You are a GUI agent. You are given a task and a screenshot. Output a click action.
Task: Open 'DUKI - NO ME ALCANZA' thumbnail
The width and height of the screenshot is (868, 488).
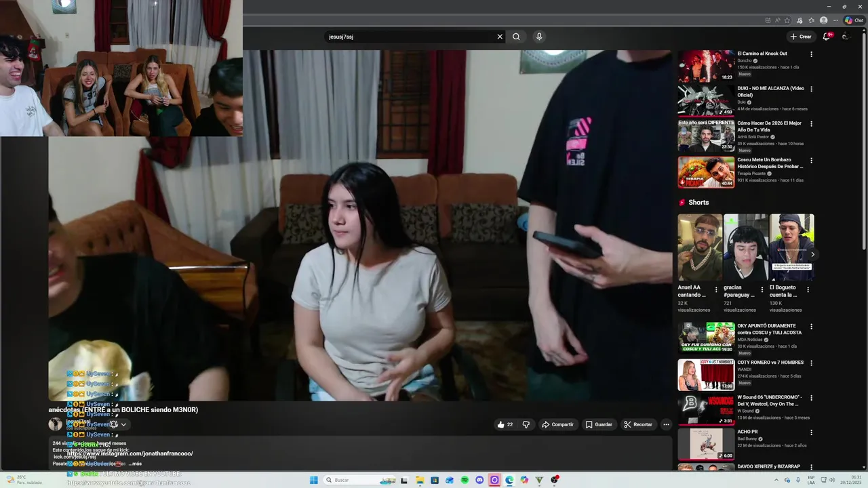pyautogui.click(x=706, y=100)
